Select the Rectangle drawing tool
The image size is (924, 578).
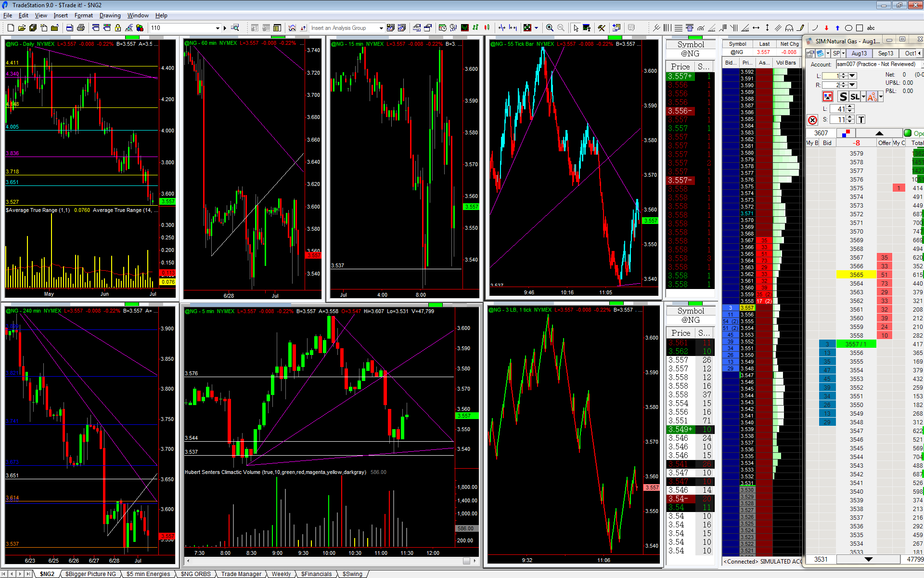860,28
